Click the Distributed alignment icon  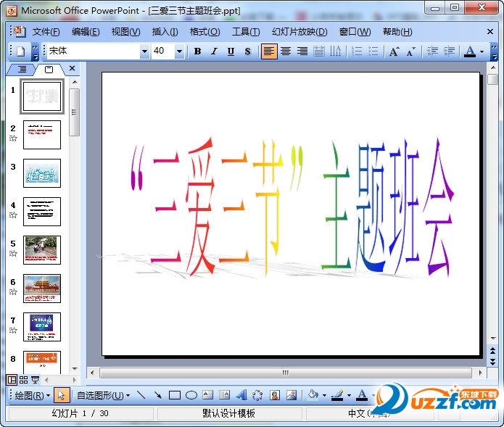tap(319, 51)
